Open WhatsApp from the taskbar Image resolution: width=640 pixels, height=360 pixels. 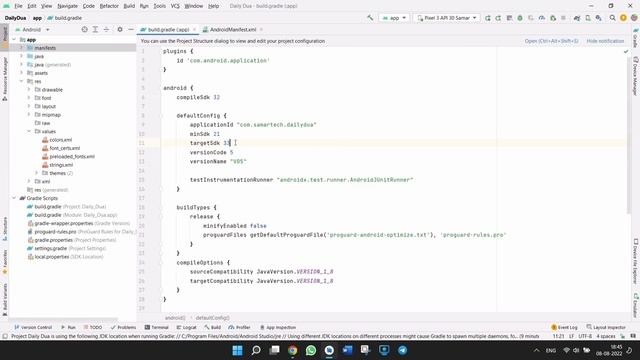click(x=311, y=350)
